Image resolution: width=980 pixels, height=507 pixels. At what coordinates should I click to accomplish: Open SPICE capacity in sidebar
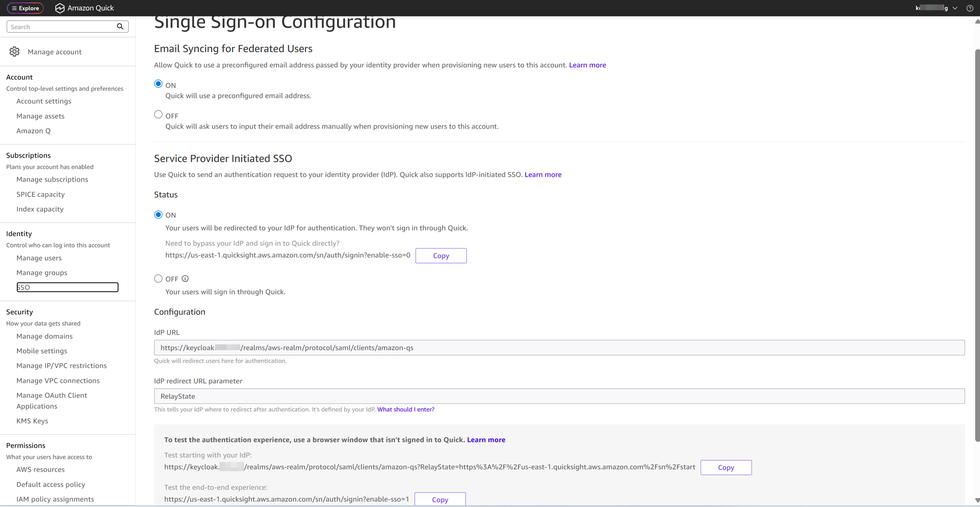[x=41, y=194]
